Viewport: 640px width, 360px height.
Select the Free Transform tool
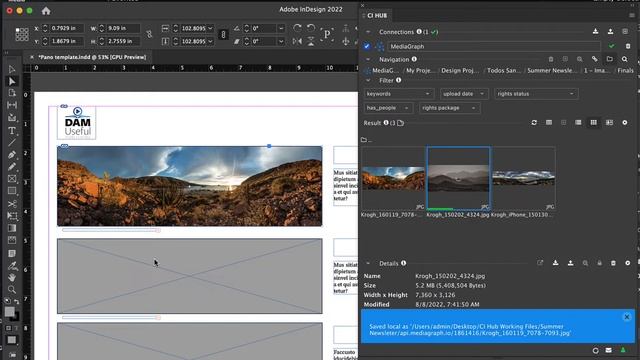pos(12,216)
